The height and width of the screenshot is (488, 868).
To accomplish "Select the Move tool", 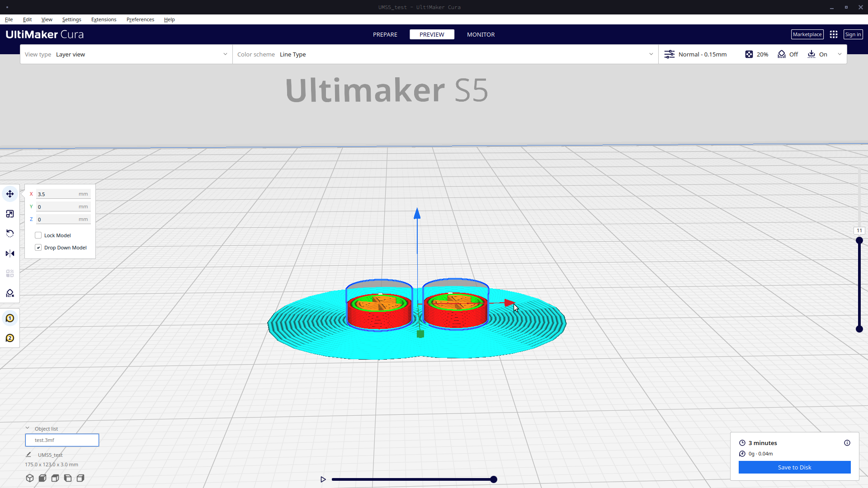I will tap(10, 194).
